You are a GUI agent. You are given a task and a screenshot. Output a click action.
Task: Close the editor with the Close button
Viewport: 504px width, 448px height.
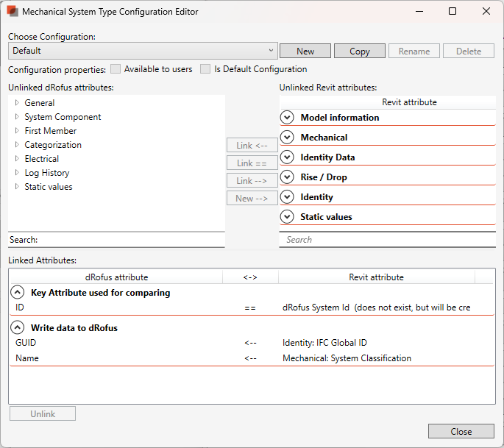(461, 431)
